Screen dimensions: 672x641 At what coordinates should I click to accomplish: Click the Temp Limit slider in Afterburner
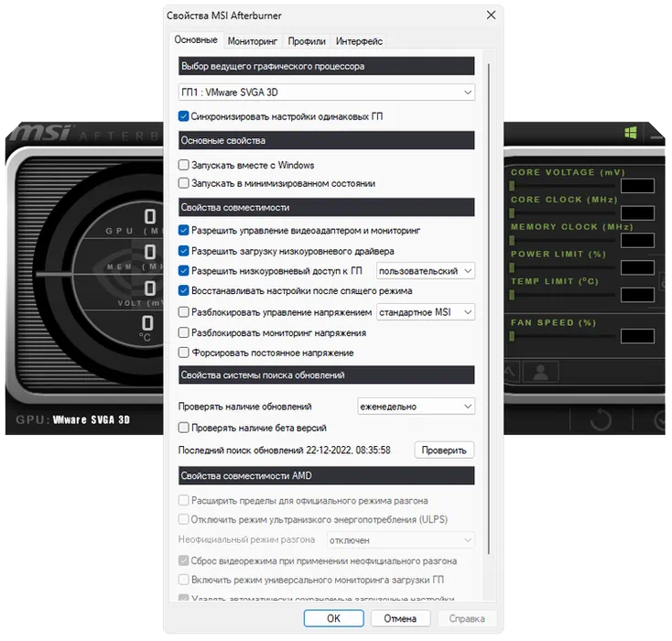pos(563,295)
